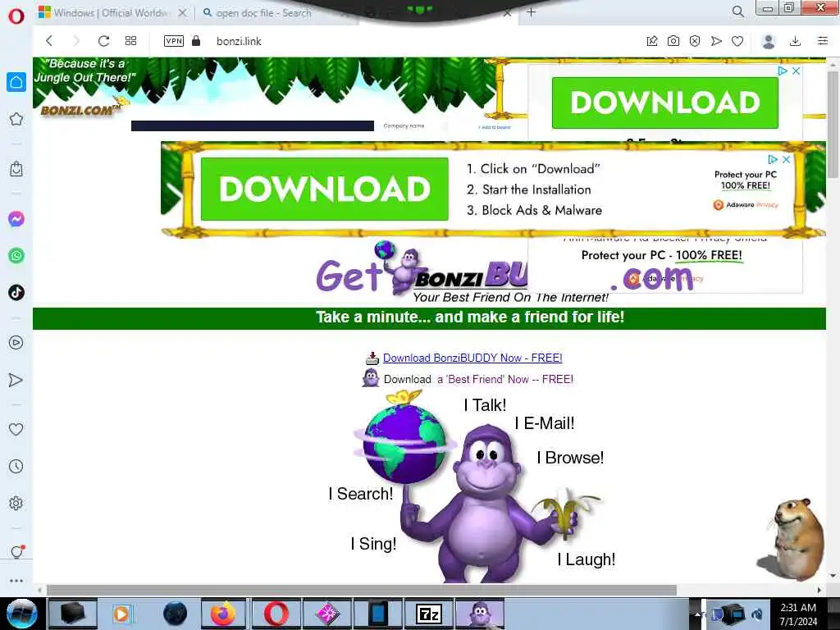Image resolution: width=840 pixels, height=630 pixels.
Task: Click the Opera logo menu button
Action: 16,16
